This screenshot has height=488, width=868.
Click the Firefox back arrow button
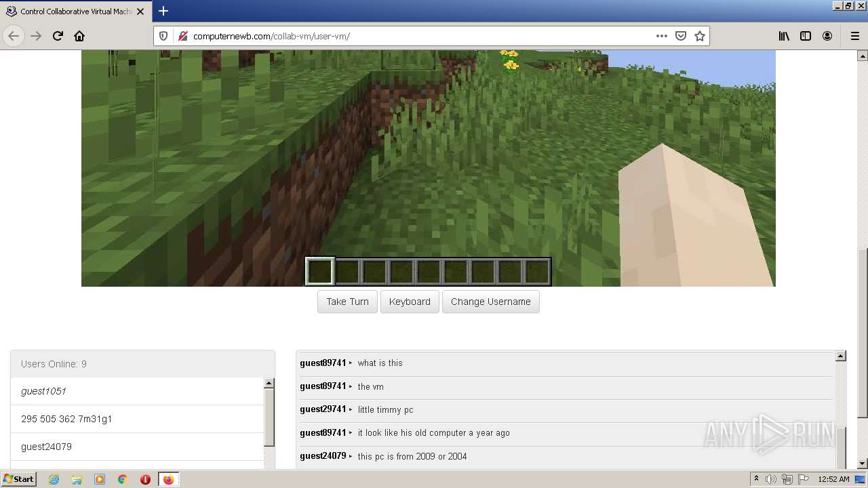pos(14,36)
